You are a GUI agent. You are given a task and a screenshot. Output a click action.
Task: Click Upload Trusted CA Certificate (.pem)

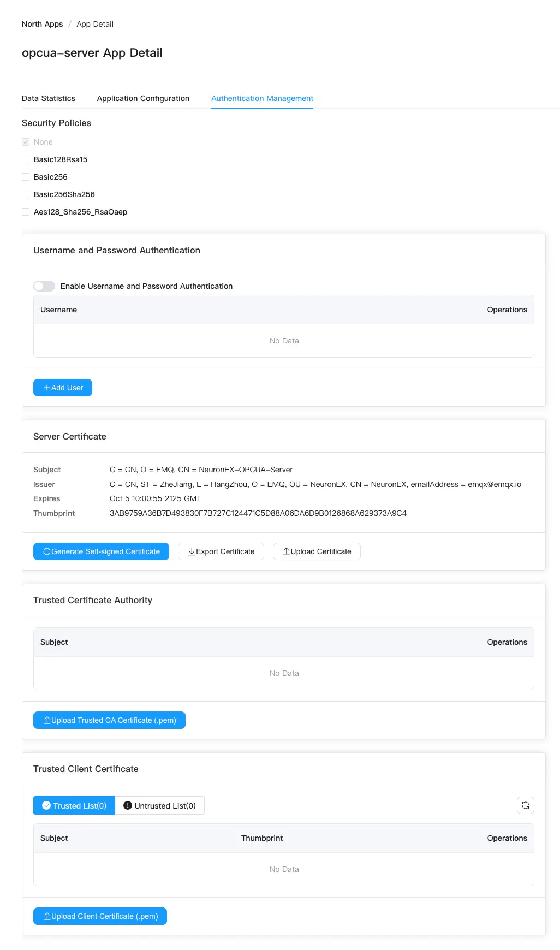click(x=109, y=720)
